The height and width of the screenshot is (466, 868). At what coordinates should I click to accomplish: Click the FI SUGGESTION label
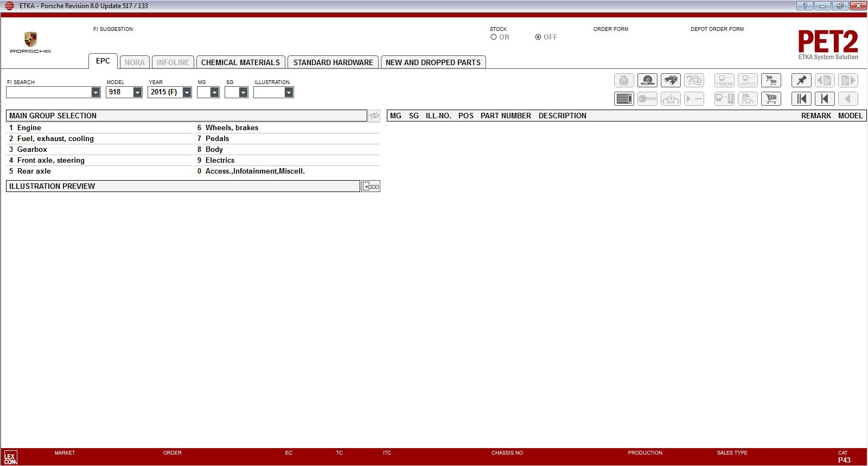(113, 29)
